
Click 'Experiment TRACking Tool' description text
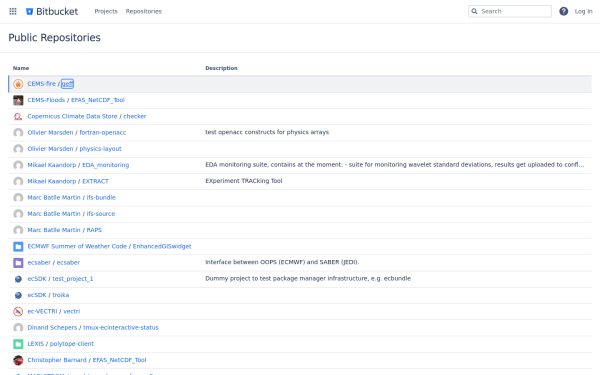pos(244,181)
